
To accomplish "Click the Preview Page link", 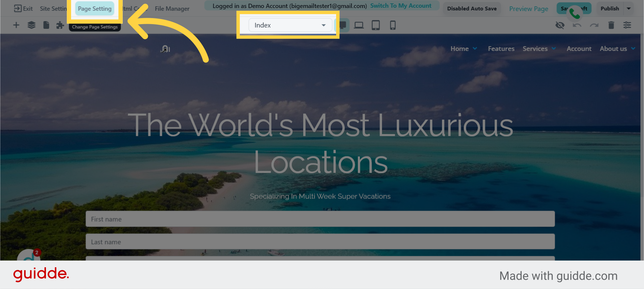I will [x=529, y=9].
